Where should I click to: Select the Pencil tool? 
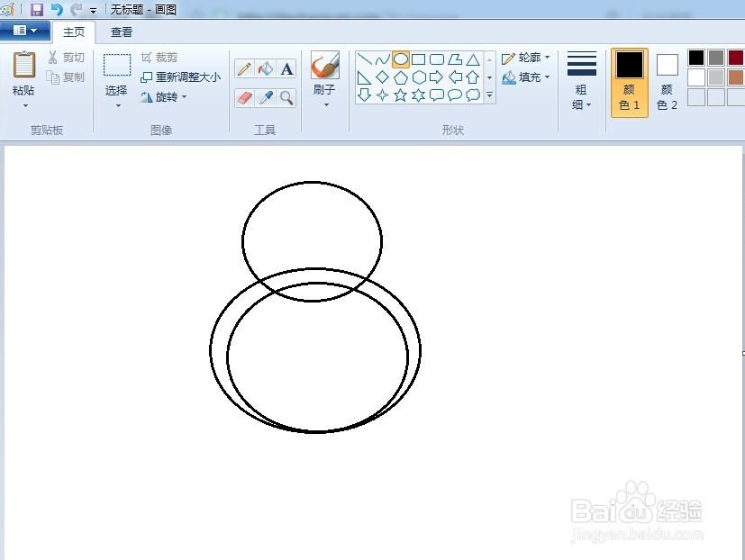coord(244,68)
